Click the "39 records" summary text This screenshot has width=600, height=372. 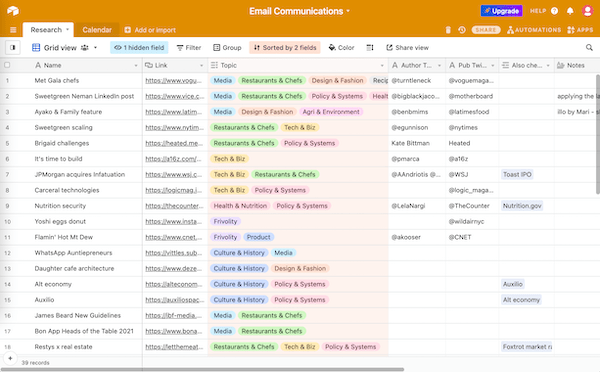point(35,363)
